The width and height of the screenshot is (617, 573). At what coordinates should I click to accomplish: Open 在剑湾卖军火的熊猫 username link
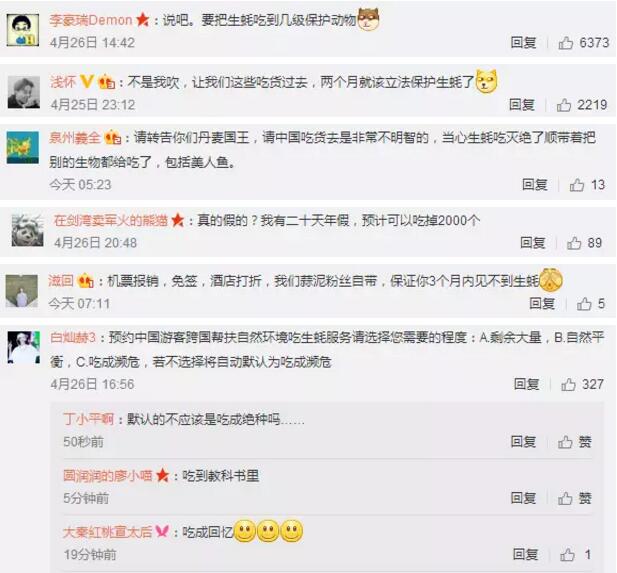coord(111,220)
